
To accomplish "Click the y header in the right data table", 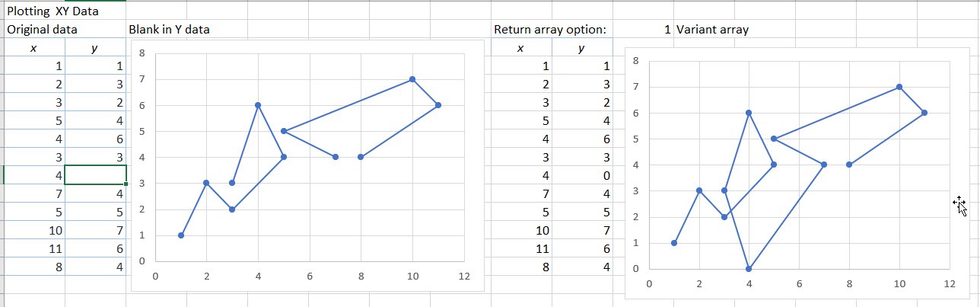I will [581, 48].
